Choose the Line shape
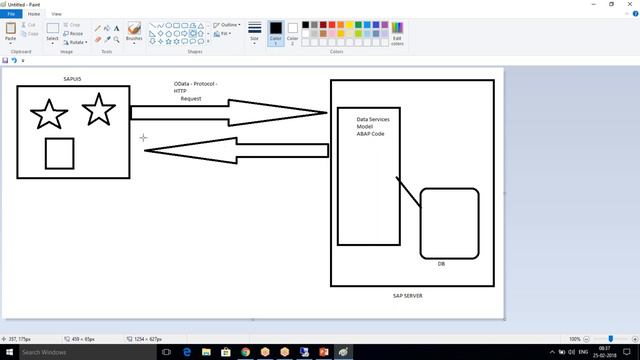This screenshot has height=360, width=640. point(152,25)
